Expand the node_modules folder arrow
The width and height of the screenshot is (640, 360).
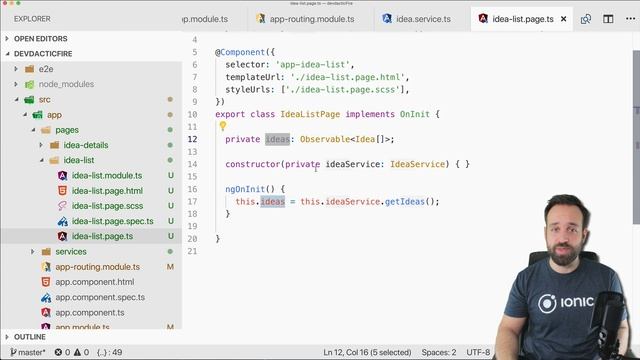[16, 84]
